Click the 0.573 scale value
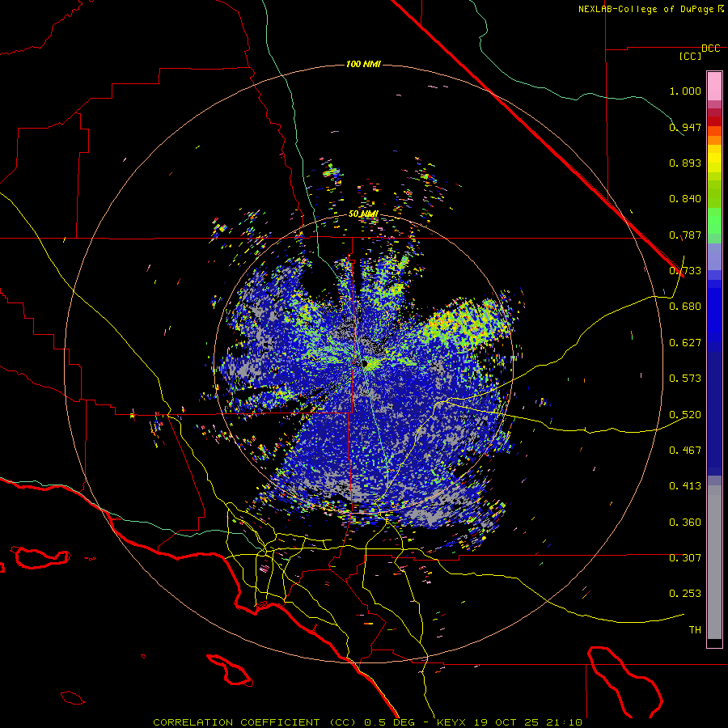728x728 pixels. pos(685,379)
